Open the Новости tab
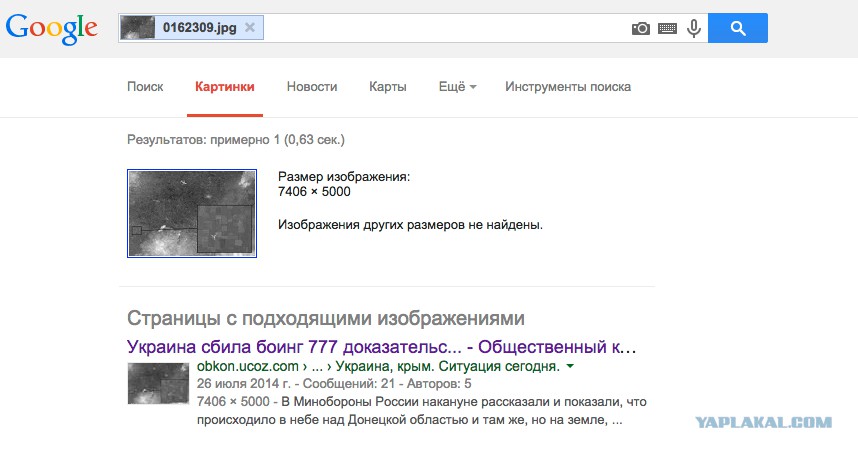The height and width of the screenshot is (452, 858). click(x=312, y=86)
